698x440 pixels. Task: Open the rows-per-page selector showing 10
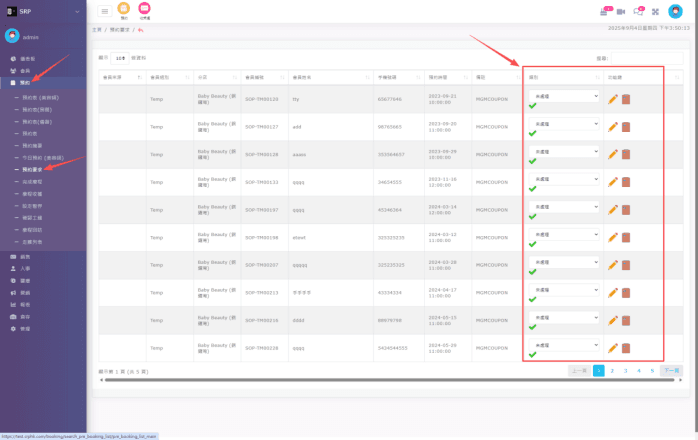[x=120, y=58]
